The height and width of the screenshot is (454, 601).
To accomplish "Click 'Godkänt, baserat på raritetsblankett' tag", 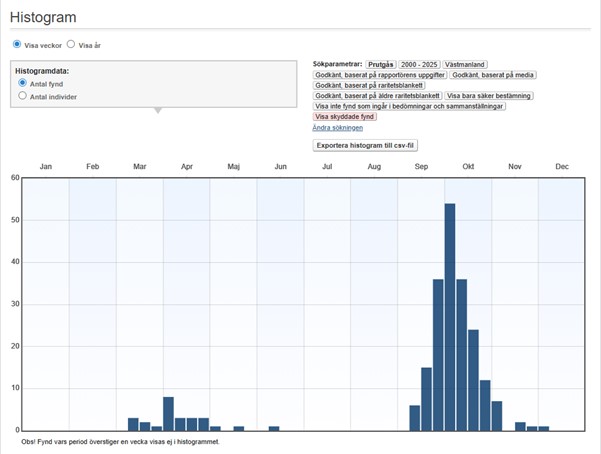I will 369,86.
